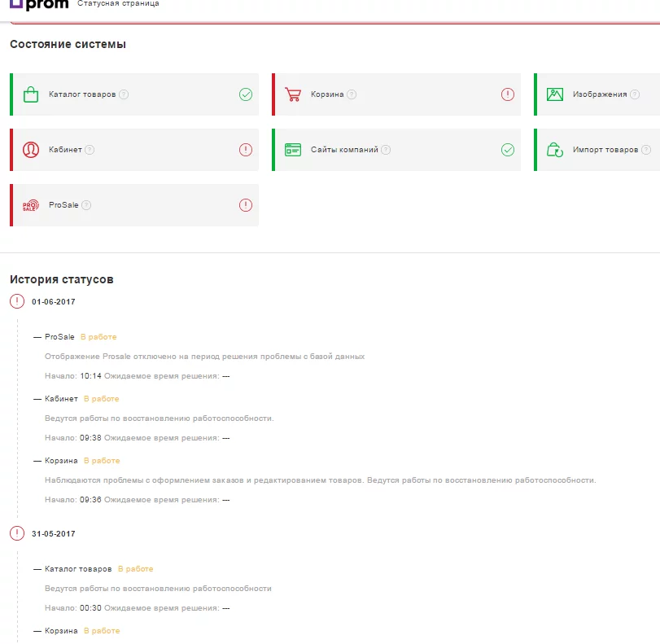
Task: Click description about Prosale отключено
Action: pos(204,357)
